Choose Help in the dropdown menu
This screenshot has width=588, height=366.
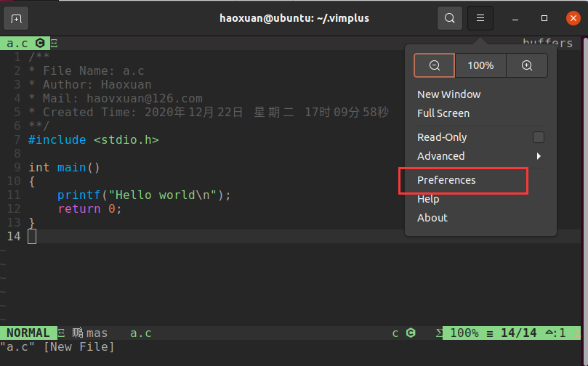(428, 199)
